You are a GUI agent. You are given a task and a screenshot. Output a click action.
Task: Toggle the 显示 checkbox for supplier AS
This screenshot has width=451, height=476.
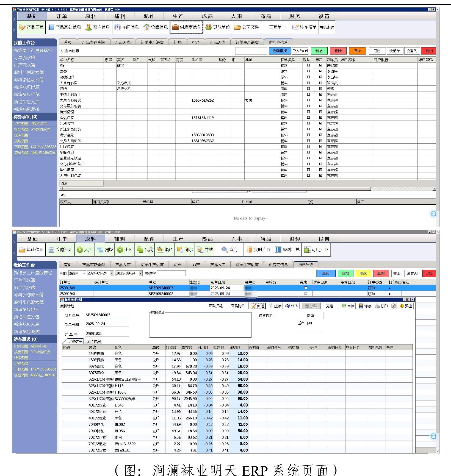coord(320,65)
